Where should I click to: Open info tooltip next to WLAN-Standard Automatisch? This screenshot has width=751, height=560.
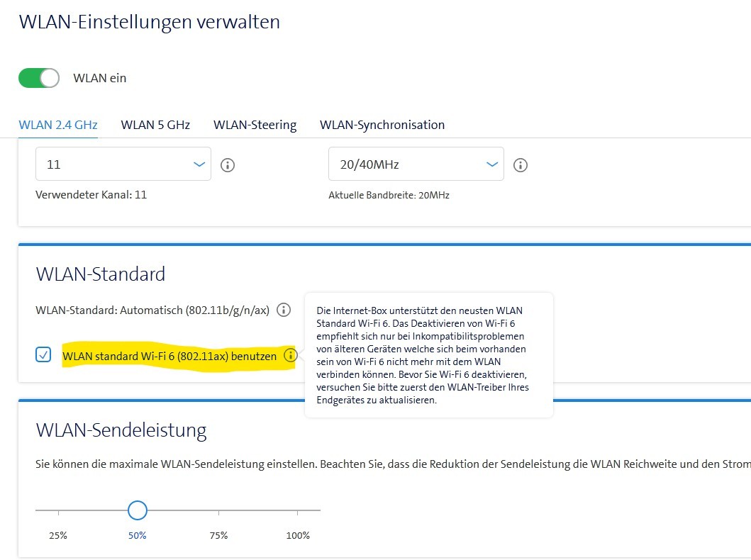pyautogui.click(x=283, y=310)
